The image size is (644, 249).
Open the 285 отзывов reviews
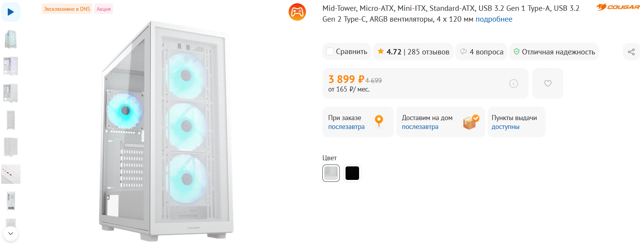point(428,52)
